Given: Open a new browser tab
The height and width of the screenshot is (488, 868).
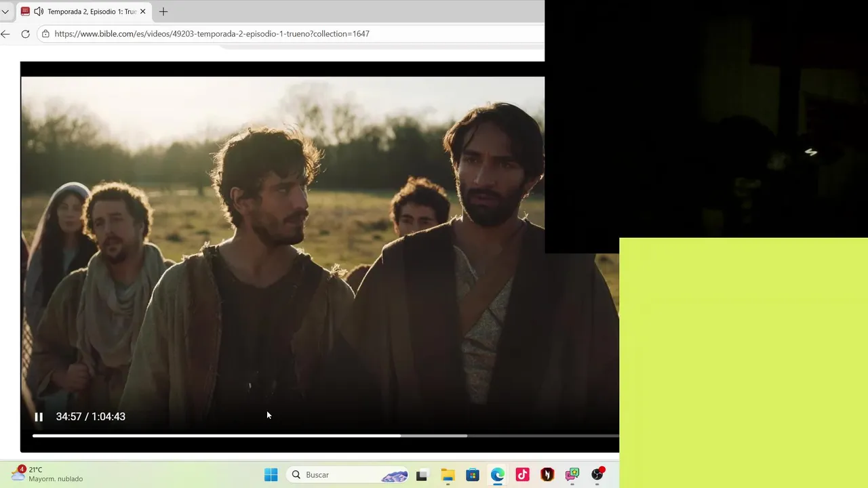Looking at the screenshot, I should tap(163, 12).
